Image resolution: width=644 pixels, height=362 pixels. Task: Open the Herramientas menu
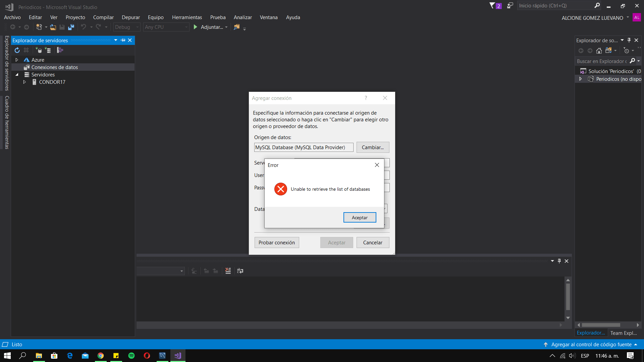tap(187, 17)
